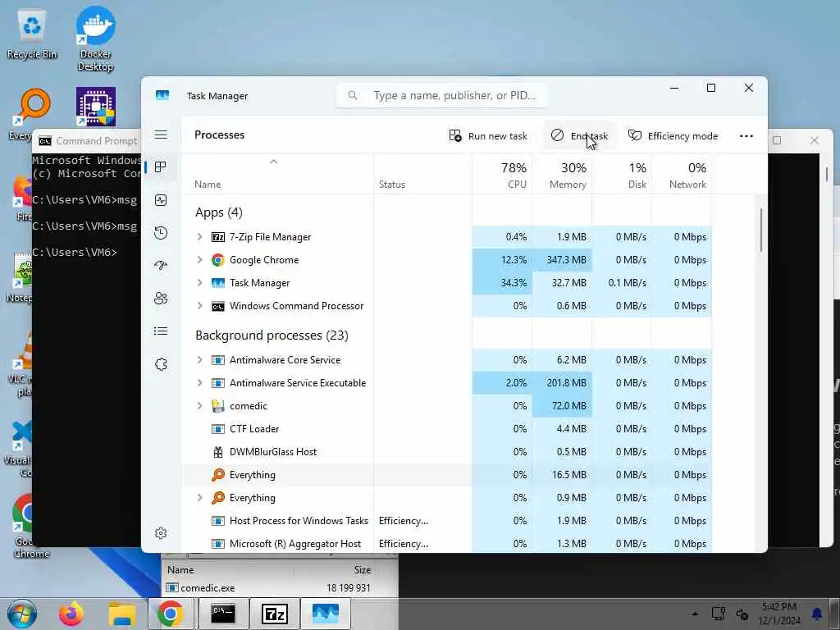Expand the comedic process group

(x=199, y=406)
